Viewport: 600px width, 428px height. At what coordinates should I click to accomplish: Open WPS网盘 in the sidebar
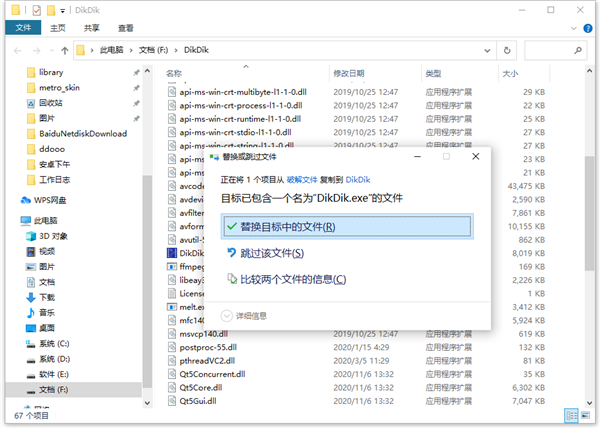[50, 200]
